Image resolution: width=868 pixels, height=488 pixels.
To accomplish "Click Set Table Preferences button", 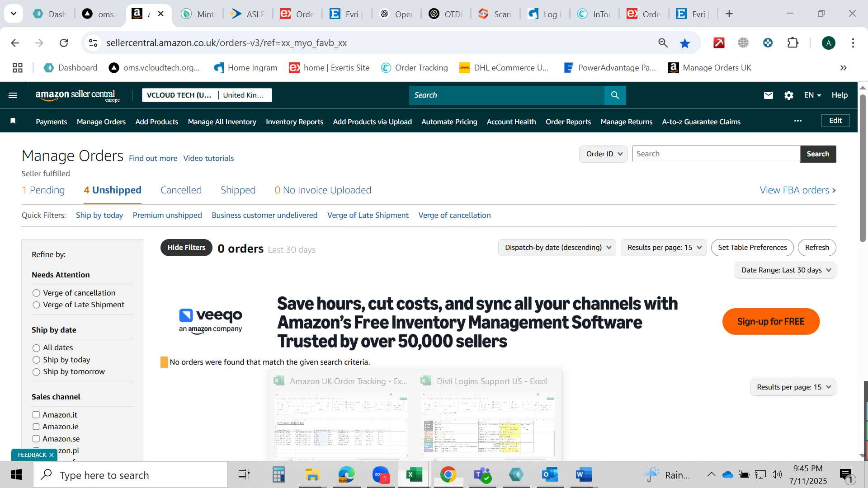I will coord(752,248).
